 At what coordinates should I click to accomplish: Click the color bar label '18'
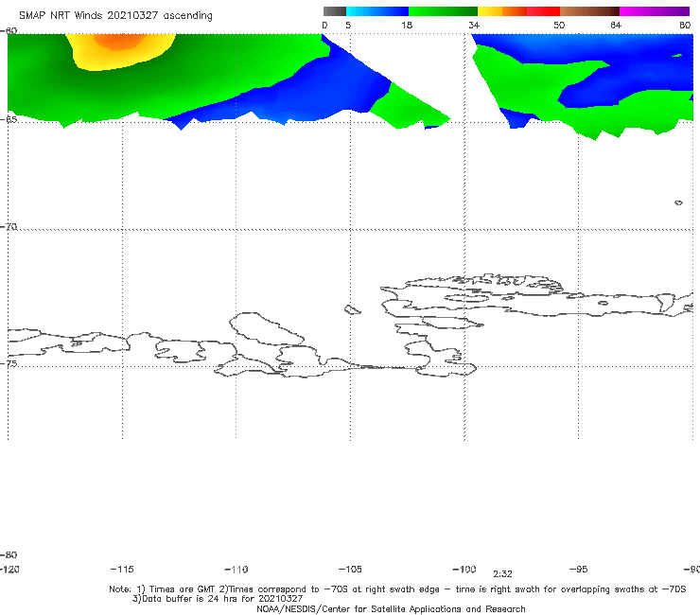pos(407,25)
